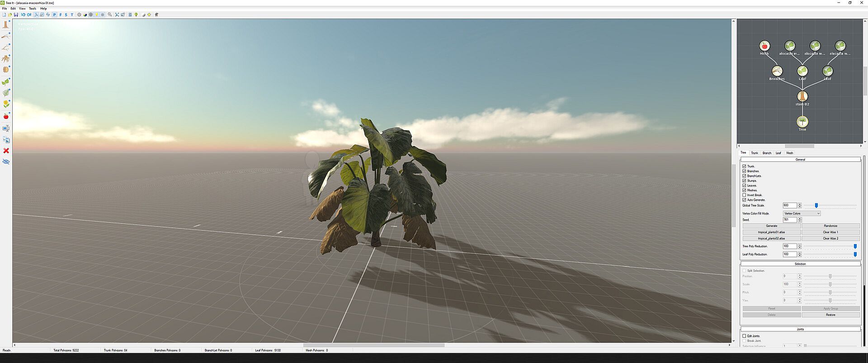This screenshot has height=363, width=868.
Task: Click the Global Tree Scale stepper arrows
Action: coord(800,206)
